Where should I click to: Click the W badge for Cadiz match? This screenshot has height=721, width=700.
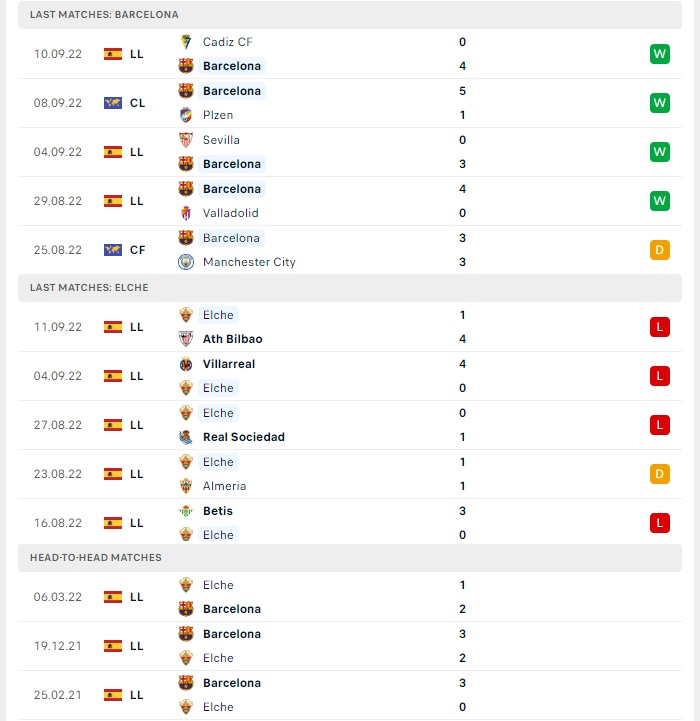[660, 54]
